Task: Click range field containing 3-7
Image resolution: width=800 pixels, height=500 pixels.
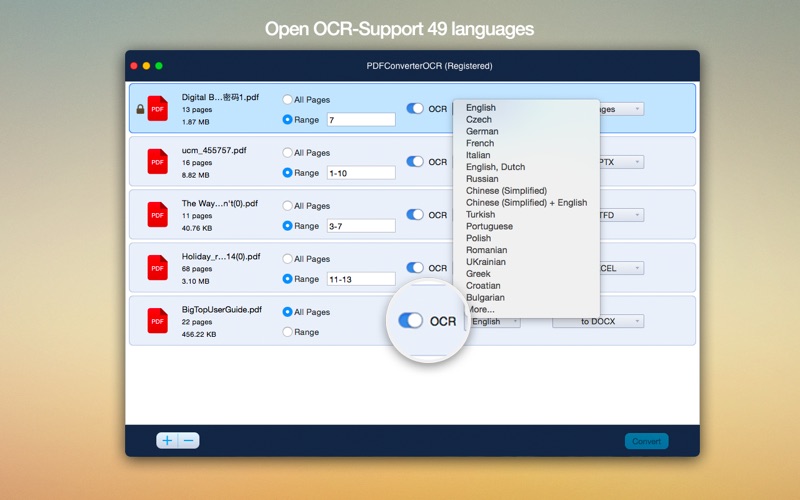Action: (361, 226)
